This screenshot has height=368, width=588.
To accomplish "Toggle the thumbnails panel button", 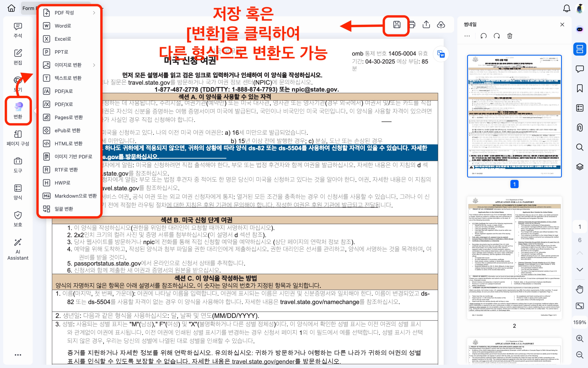I will click(x=580, y=49).
